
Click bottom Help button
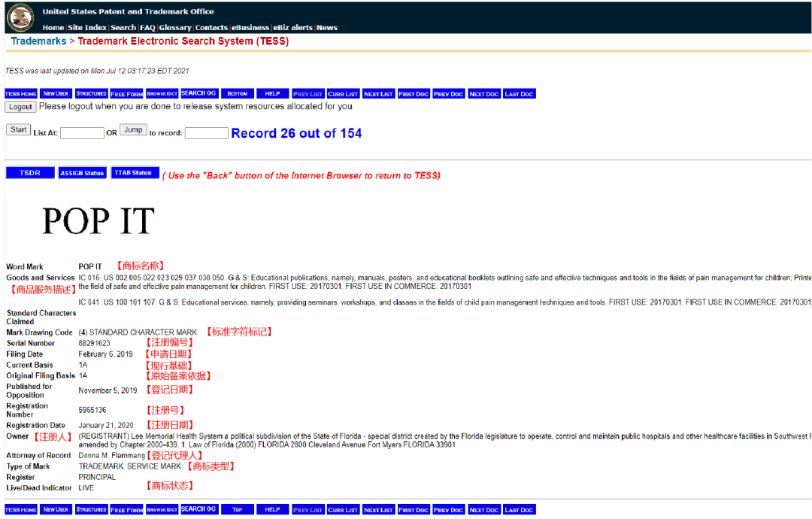272,510
